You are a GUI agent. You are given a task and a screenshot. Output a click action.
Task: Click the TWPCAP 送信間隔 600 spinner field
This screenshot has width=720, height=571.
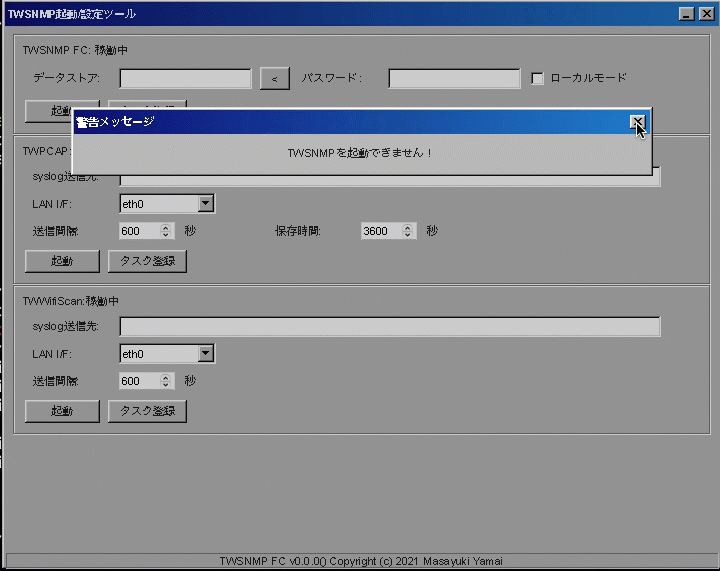146,231
